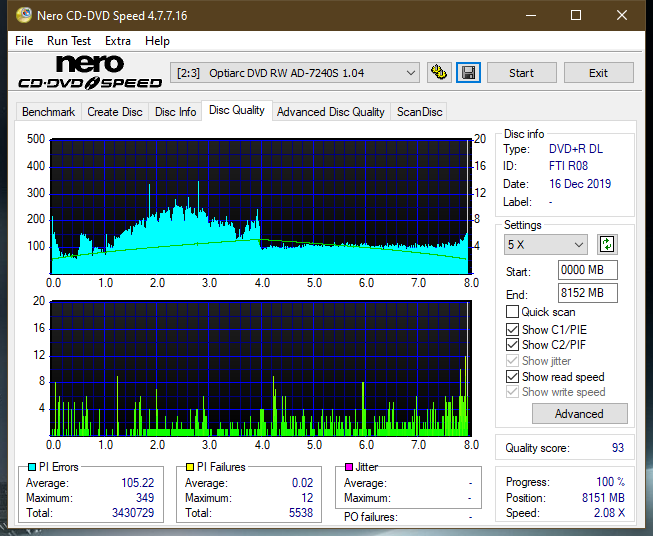Click the Advanced settings button
The height and width of the screenshot is (536, 653).
pos(579,414)
